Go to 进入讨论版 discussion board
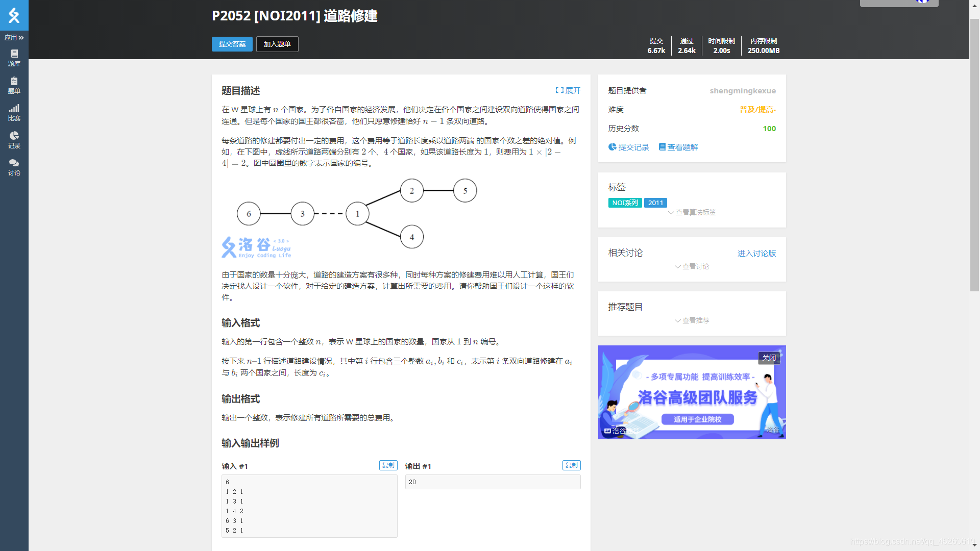The width and height of the screenshot is (980, 551). click(756, 254)
